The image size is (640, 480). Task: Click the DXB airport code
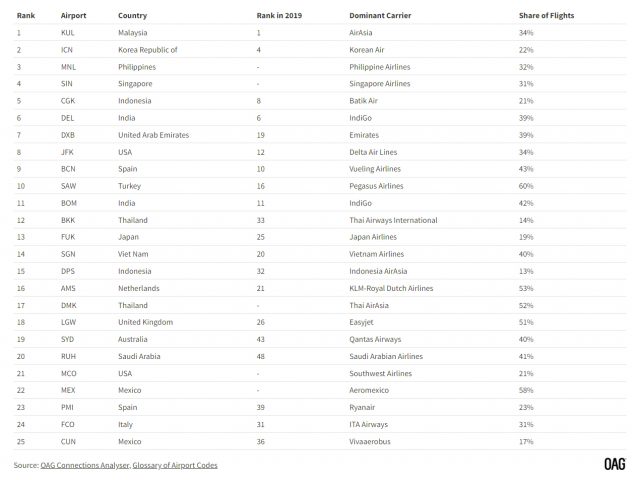point(68,135)
